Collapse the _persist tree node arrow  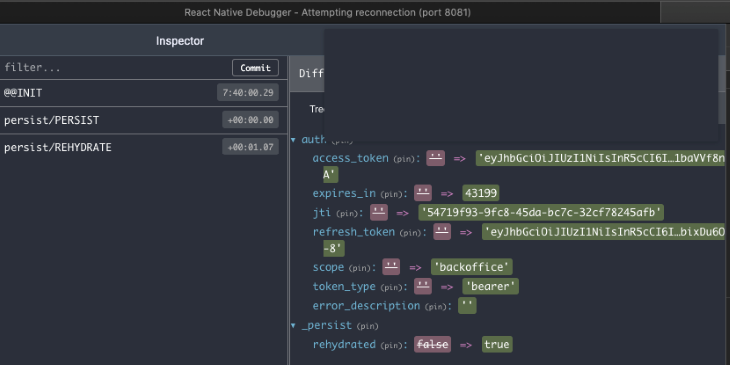click(x=293, y=325)
